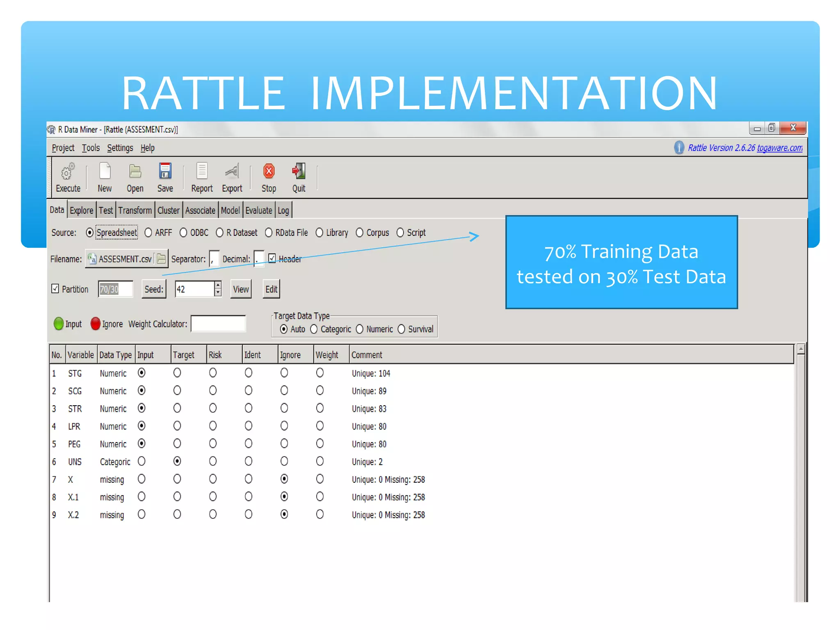The image size is (840, 630).
Task: Switch to the Model tab
Action: coord(230,210)
